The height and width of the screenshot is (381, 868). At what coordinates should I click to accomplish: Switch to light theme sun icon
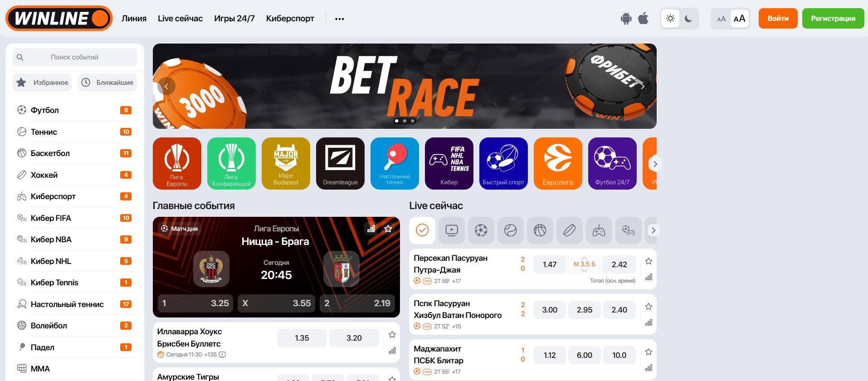point(670,19)
